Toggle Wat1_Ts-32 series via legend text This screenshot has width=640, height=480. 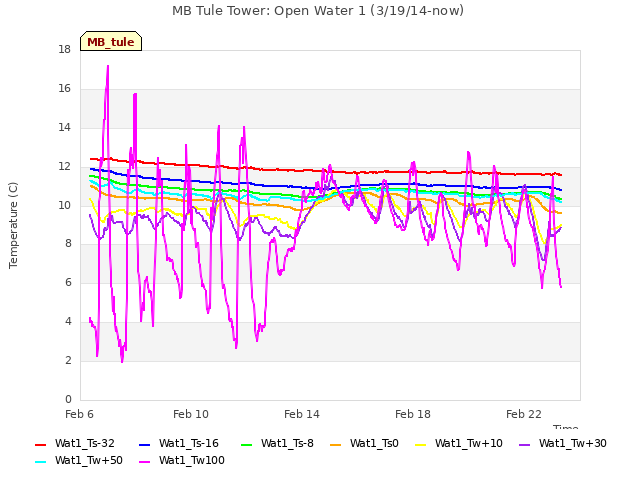tap(84, 444)
